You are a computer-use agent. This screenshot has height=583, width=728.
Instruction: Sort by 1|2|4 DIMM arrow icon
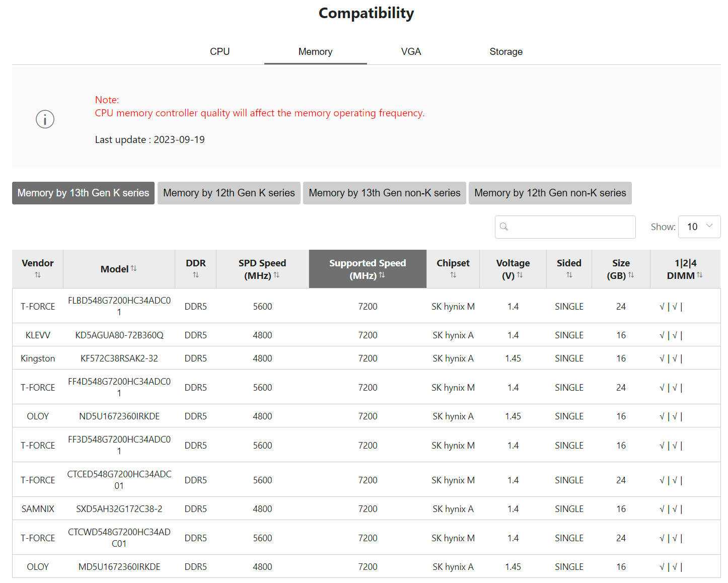(x=699, y=275)
